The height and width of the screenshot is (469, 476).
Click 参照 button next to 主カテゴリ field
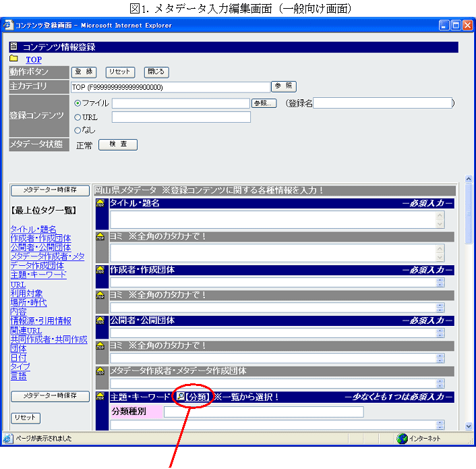coord(283,86)
